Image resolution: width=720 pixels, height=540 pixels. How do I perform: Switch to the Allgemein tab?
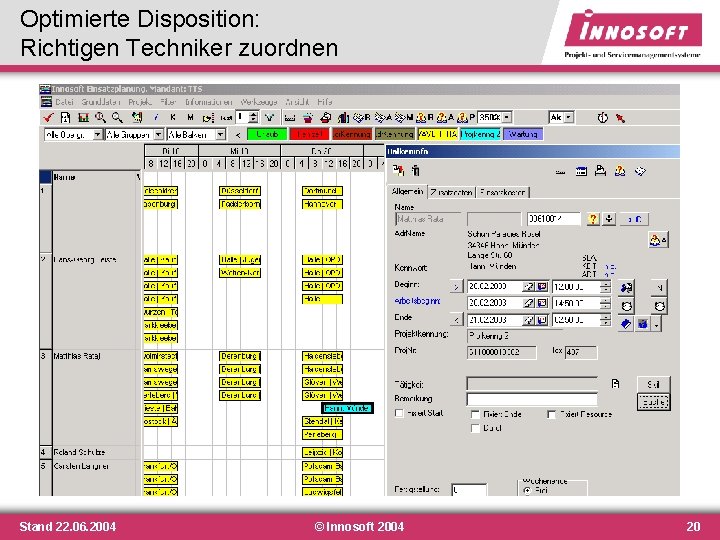[x=407, y=191]
